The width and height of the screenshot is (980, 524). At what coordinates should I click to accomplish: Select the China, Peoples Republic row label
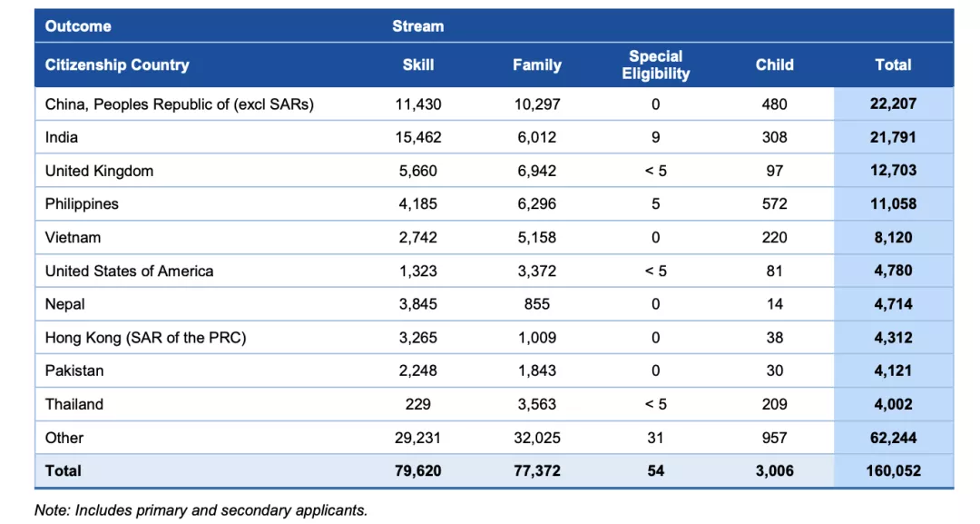(x=180, y=104)
